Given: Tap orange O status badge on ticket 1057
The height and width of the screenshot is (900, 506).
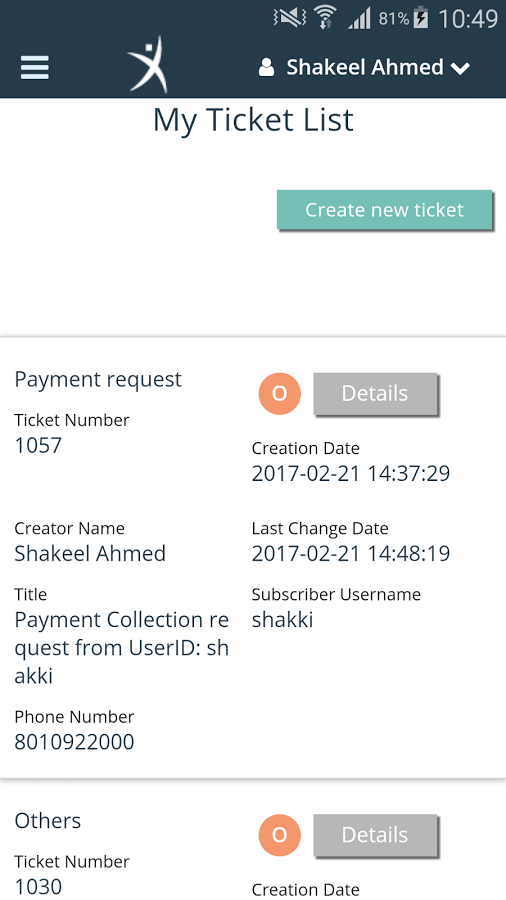Looking at the screenshot, I should coord(279,393).
